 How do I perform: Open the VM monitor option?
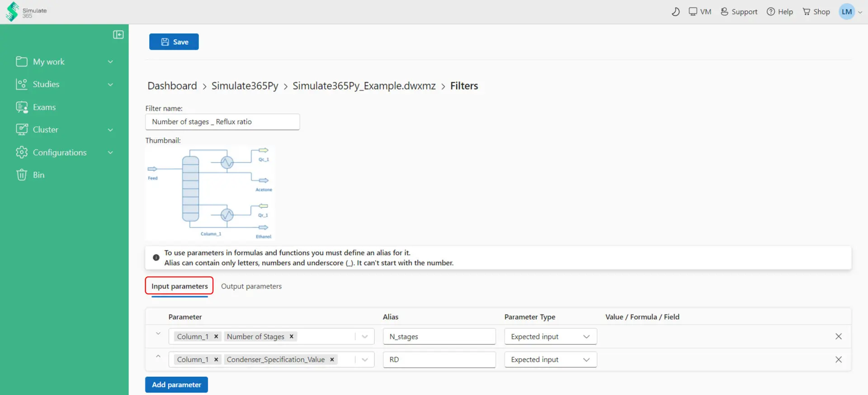coord(700,12)
